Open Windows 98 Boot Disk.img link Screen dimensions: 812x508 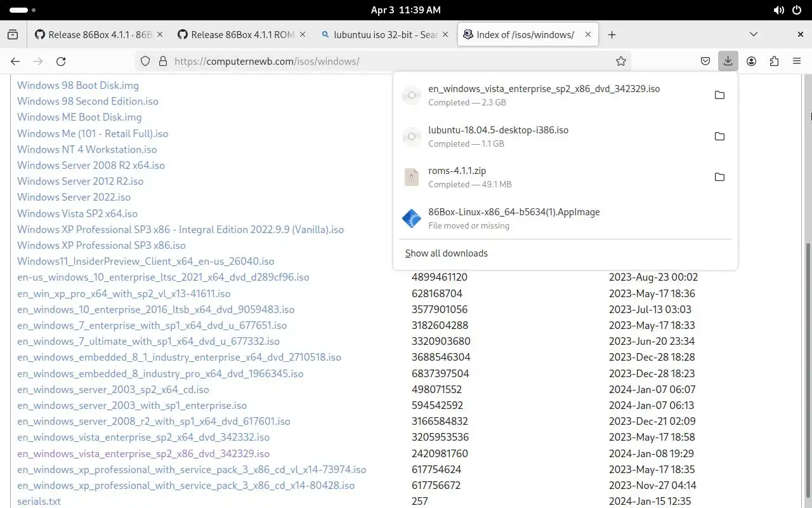pyautogui.click(x=78, y=85)
